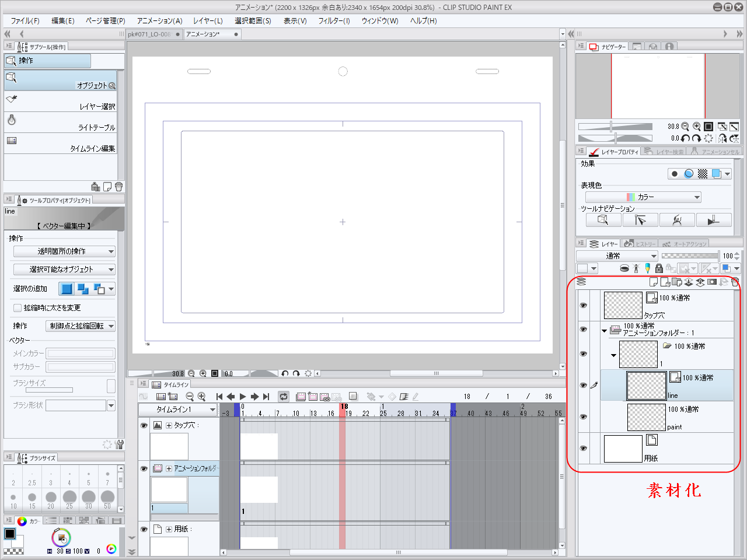Open the ファイル(F) menu

click(25, 20)
